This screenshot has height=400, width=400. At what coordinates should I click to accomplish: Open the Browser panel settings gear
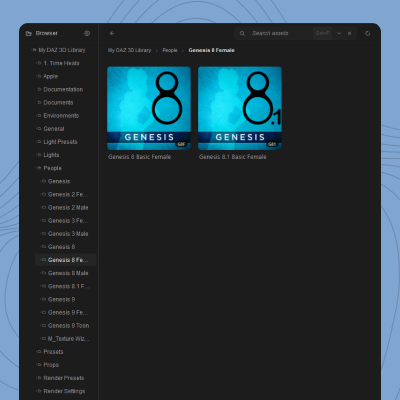click(x=87, y=33)
